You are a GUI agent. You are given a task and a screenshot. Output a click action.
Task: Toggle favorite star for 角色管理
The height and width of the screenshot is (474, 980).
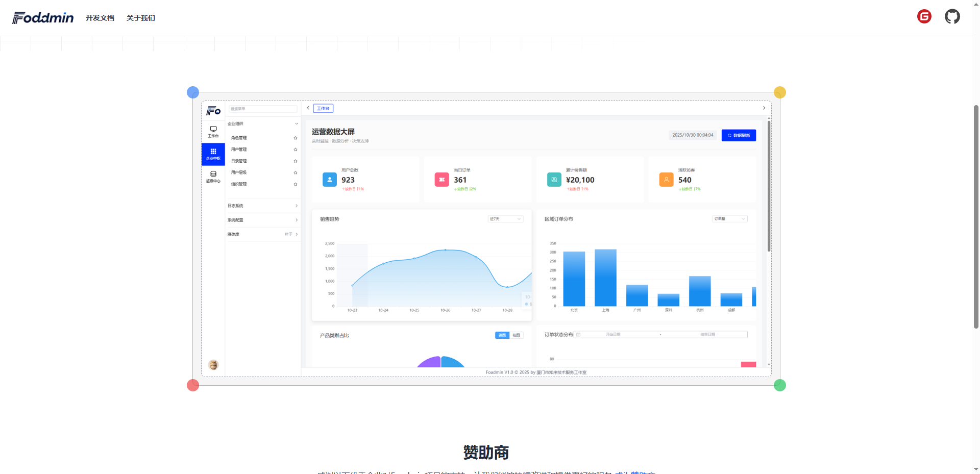point(295,138)
